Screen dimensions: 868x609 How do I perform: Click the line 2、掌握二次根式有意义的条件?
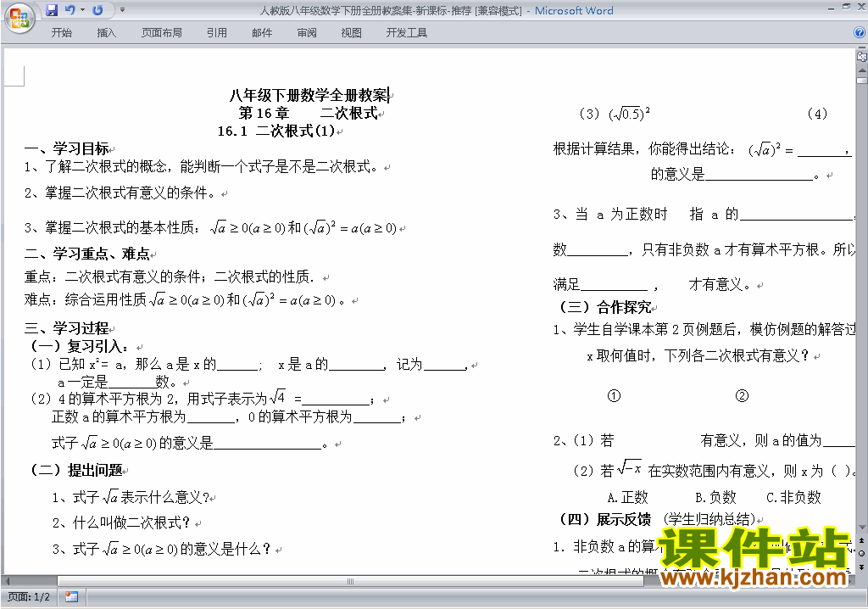[120, 193]
